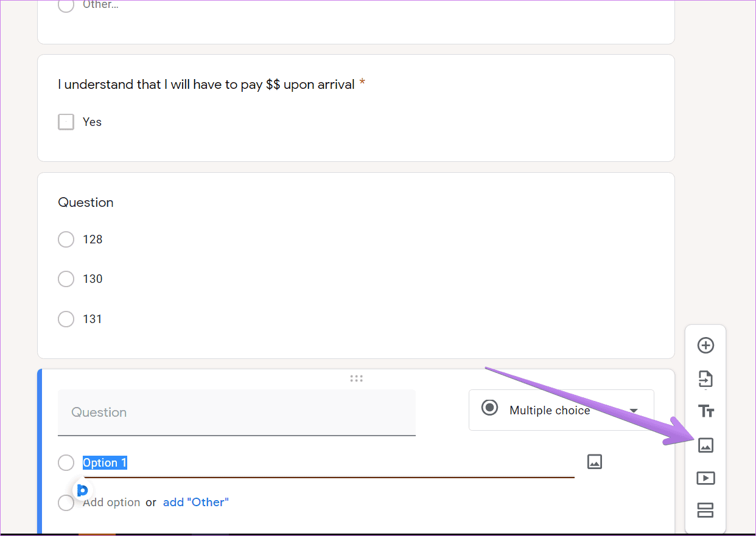The width and height of the screenshot is (756, 536).
Task: Choose the 131 radio option
Action: [66, 319]
